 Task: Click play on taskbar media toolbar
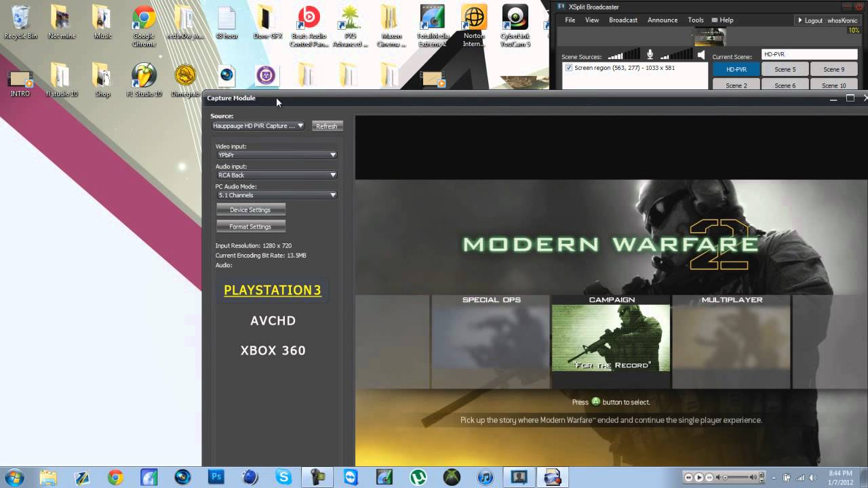pyautogui.click(x=699, y=477)
